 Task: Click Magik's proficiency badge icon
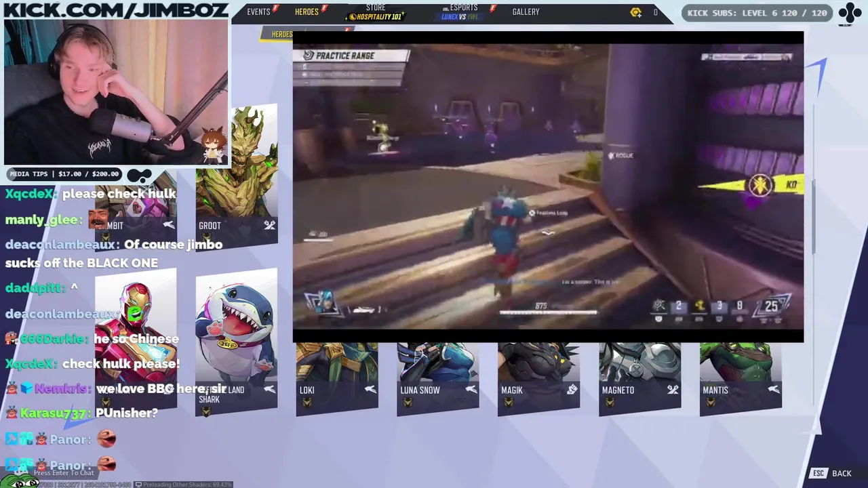(x=509, y=403)
